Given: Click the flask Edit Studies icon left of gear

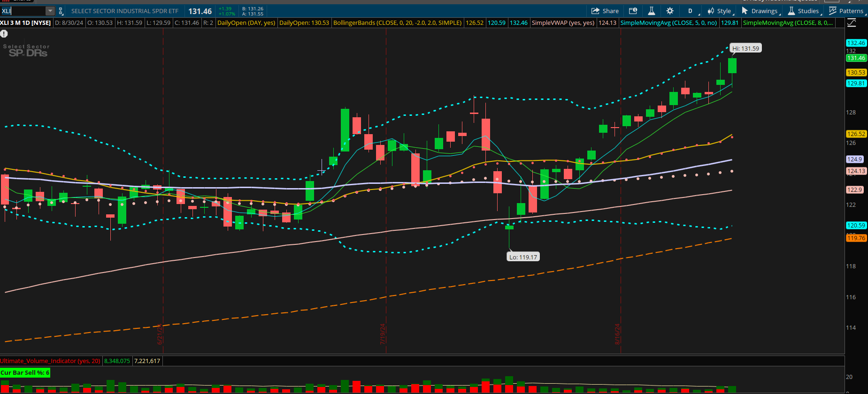Looking at the screenshot, I should 651,11.
